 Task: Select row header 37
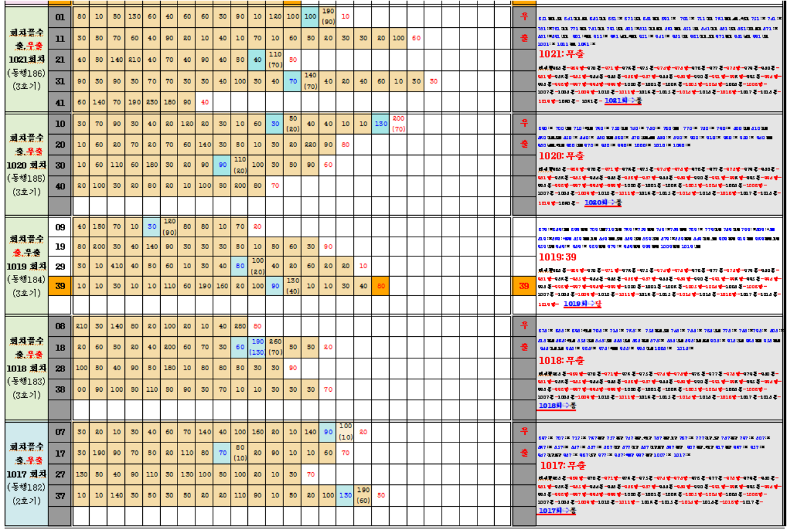click(60, 495)
